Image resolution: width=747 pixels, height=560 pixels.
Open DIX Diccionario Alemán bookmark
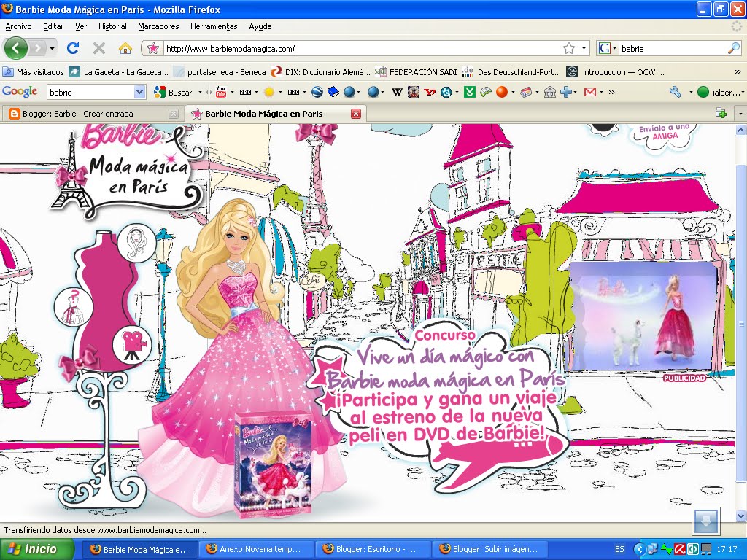tap(320, 72)
